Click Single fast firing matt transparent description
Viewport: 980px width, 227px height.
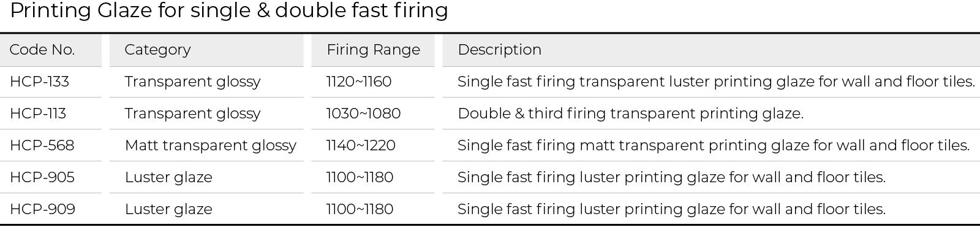tap(714, 145)
